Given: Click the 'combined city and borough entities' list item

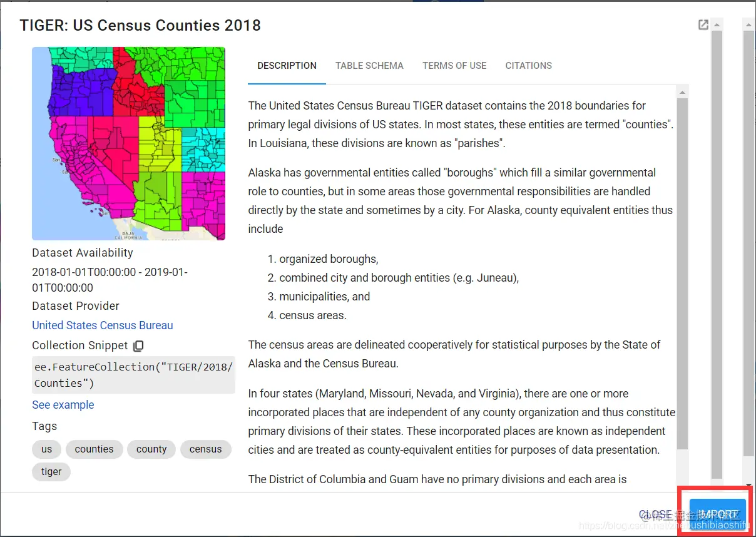Looking at the screenshot, I should [399, 278].
